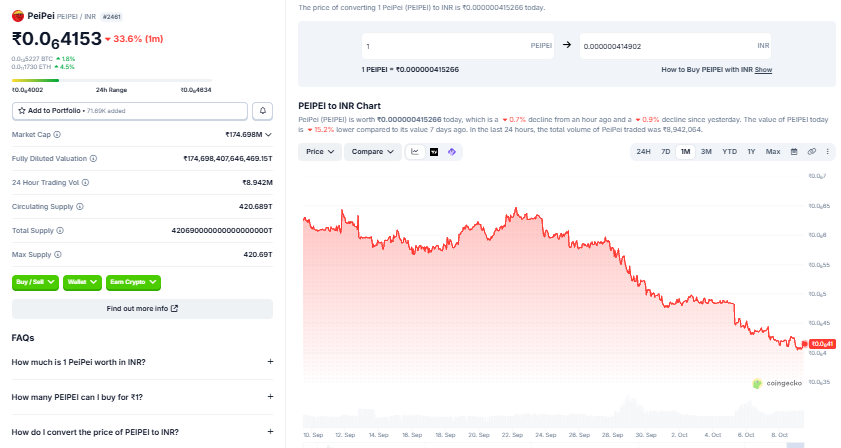Click the ₹8.942M trading volume value

click(x=257, y=182)
